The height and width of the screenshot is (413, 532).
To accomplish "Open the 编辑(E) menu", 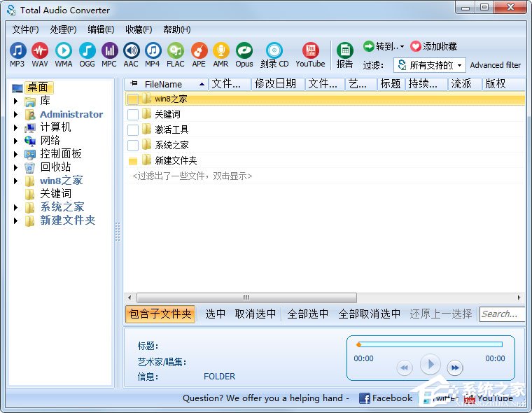I will click(101, 29).
